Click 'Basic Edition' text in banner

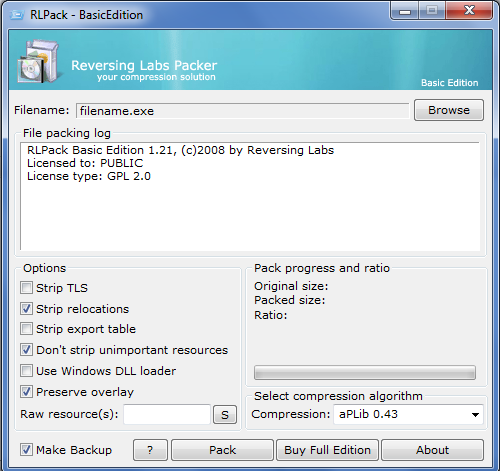[x=449, y=83]
